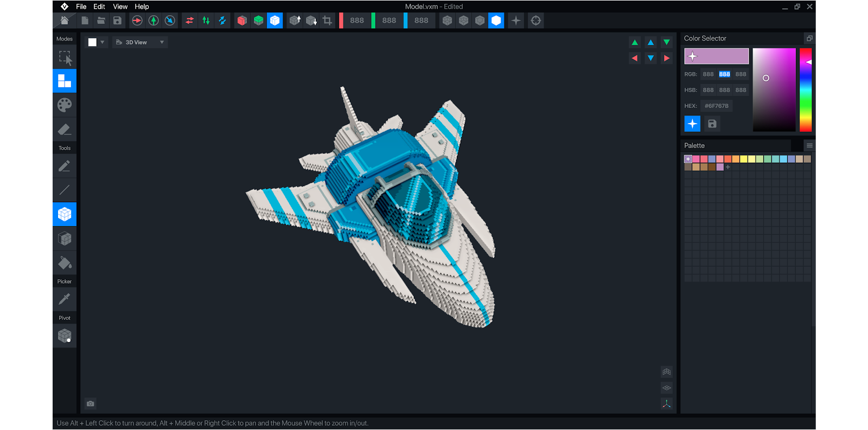Open the File menu

81,7
